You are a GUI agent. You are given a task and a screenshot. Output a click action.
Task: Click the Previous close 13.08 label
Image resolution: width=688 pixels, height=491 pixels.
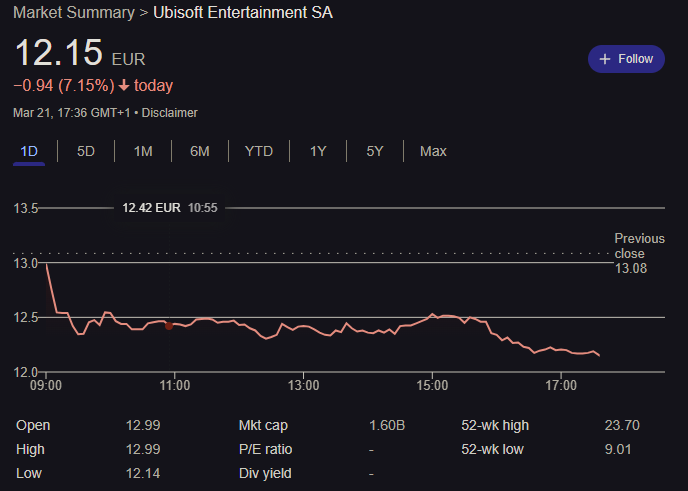639,254
